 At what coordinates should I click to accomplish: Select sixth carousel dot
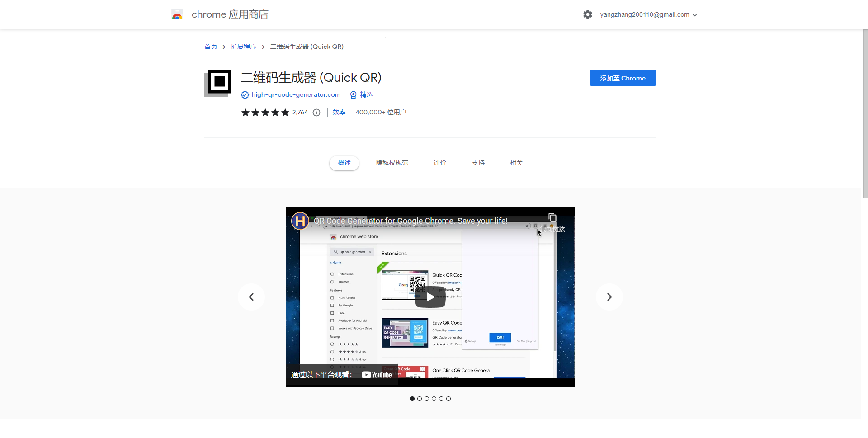point(448,399)
